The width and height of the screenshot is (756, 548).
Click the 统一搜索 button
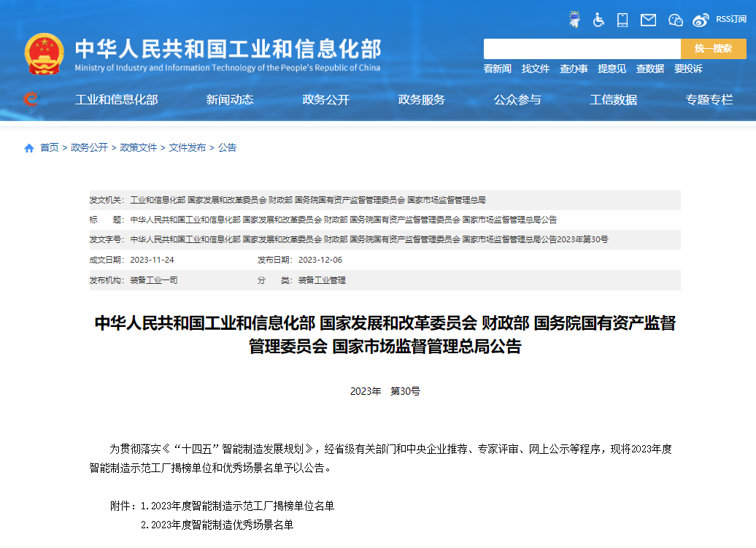pyautogui.click(x=713, y=49)
